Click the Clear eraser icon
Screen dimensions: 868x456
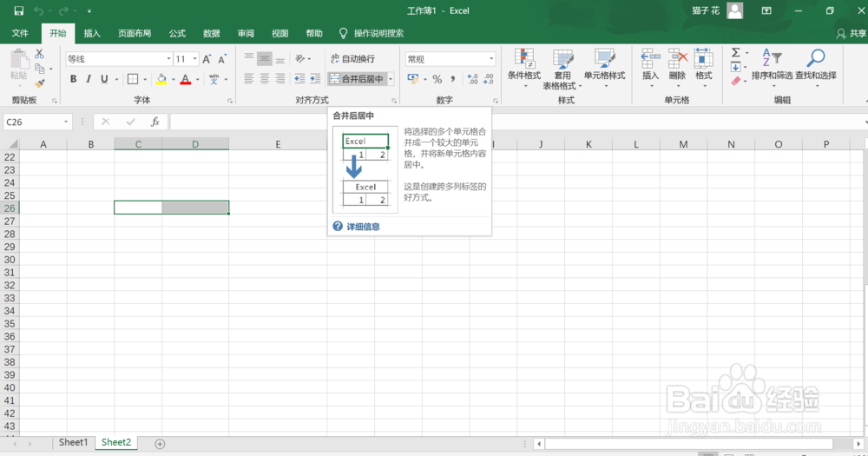tap(736, 82)
